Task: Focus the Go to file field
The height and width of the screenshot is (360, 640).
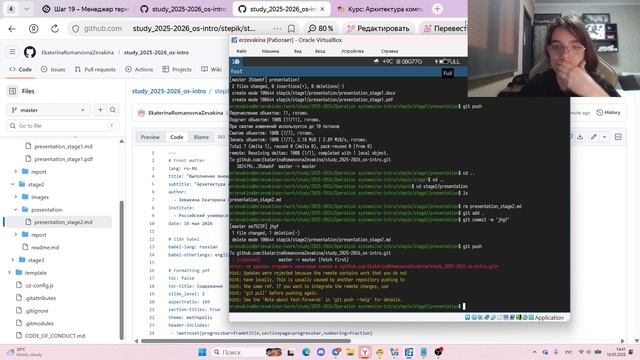Action: click(63, 126)
